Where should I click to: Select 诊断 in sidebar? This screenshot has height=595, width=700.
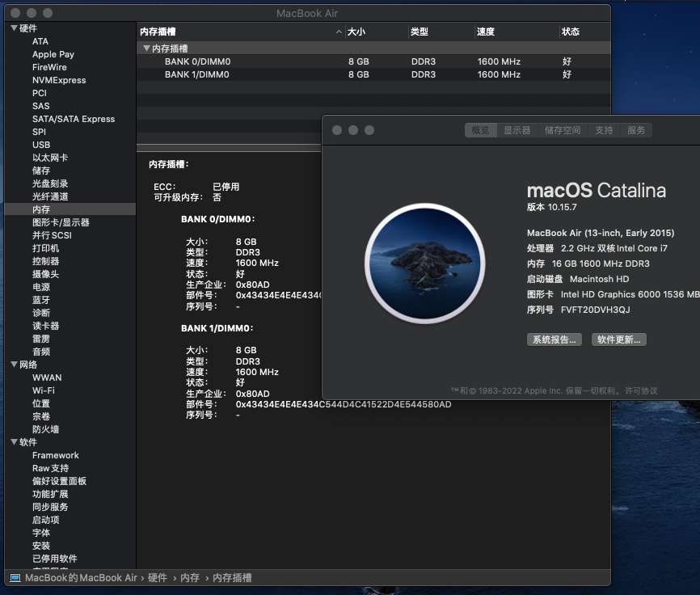tap(41, 313)
